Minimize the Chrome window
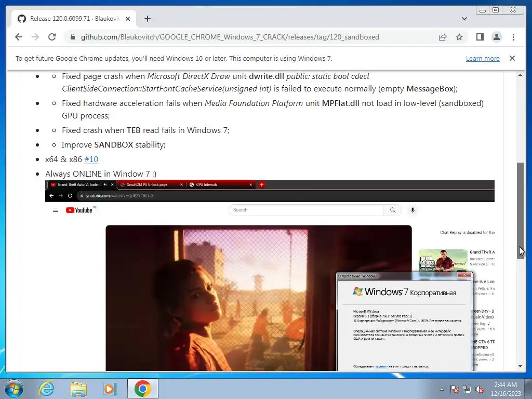This screenshot has height=399, width=532. 482,10
